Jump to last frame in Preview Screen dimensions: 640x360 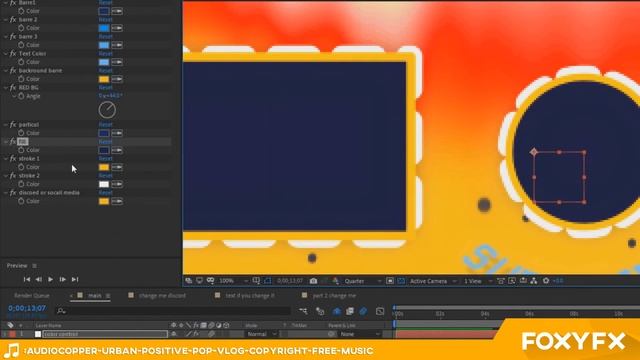pos(75,279)
